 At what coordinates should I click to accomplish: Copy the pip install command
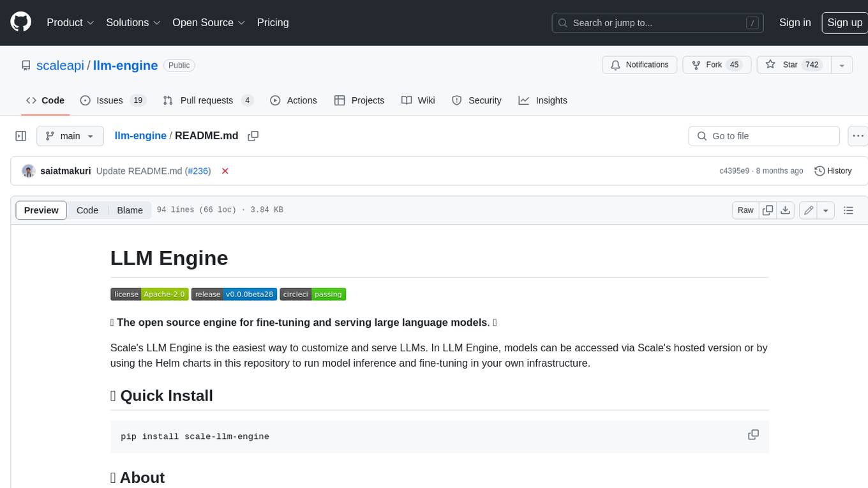point(753,435)
